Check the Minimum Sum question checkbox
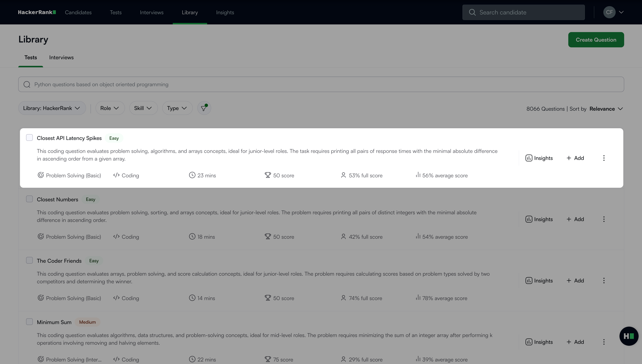Screen dimensions: 642x364 pos(29,322)
